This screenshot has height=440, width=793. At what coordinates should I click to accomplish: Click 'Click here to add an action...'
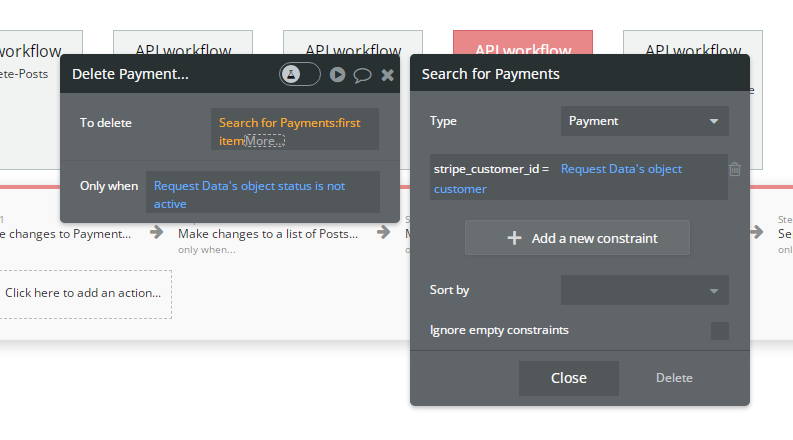pos(83,293)
